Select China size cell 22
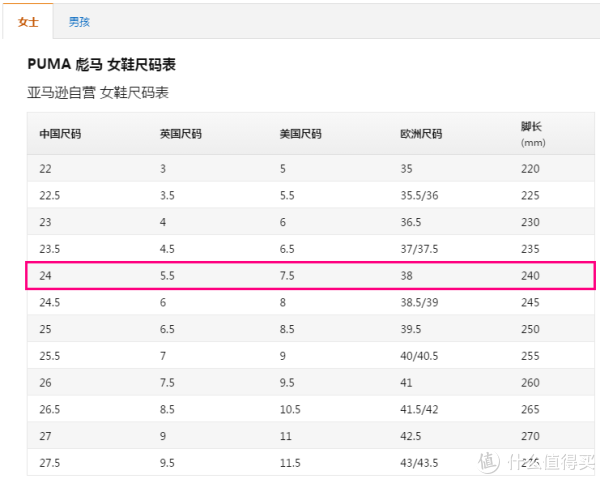The width and height of the screenshot is (600, 479). click(x=45, y=169)
